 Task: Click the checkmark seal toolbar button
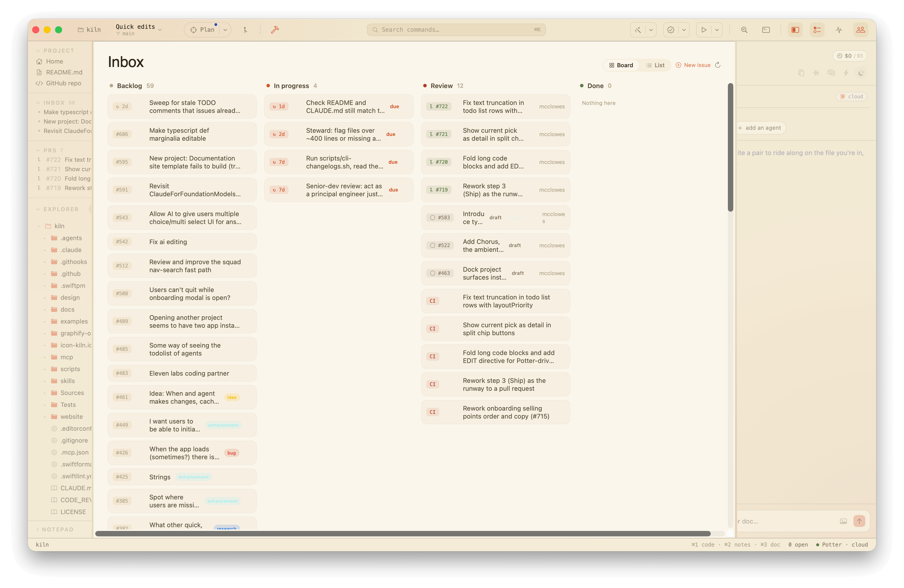click(671, 30)
